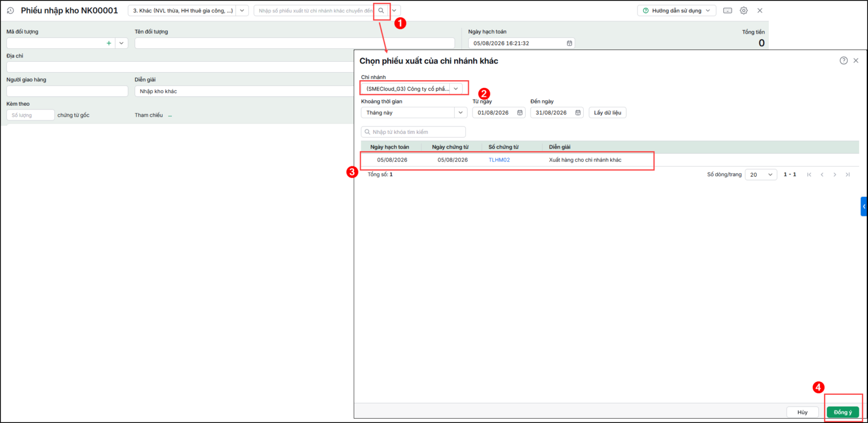Open the Hướng dẫn sử dụng help menu
The height and width of the screenshot is (423, 868).
(x=676, y=10)
